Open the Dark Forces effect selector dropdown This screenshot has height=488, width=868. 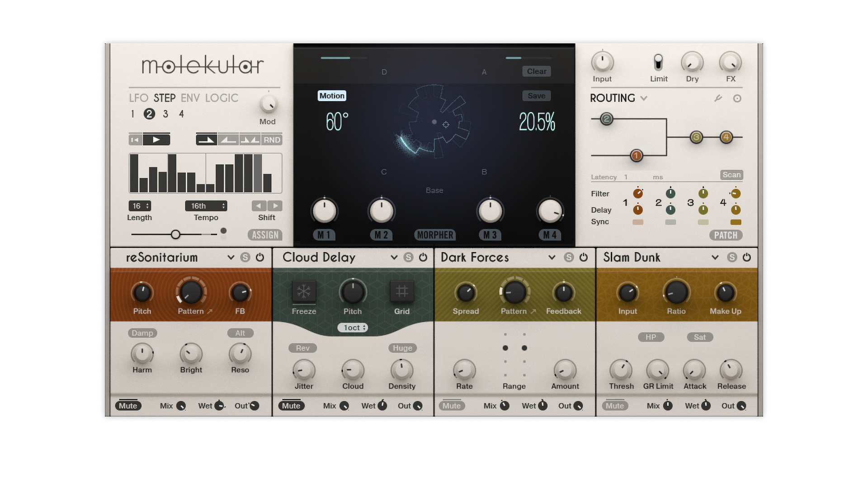(552, 258)
